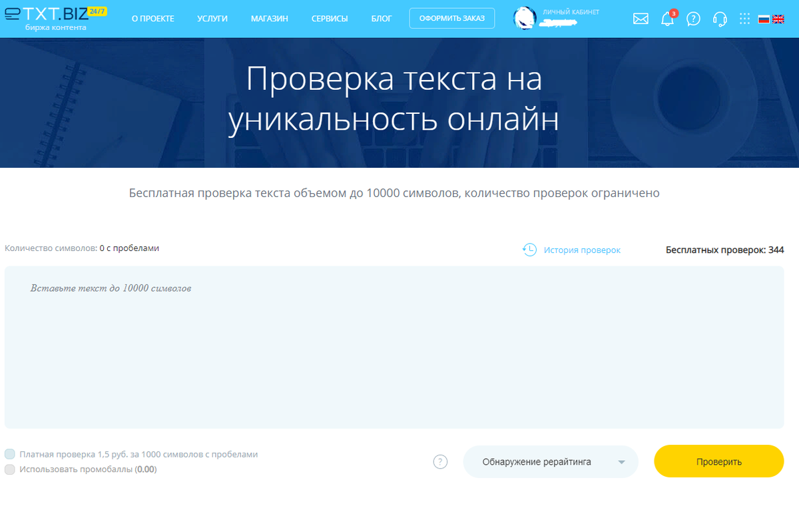Check Использовать промобаллы option
The height and width of the screenshot is (532, 799).
coord(11,468)
